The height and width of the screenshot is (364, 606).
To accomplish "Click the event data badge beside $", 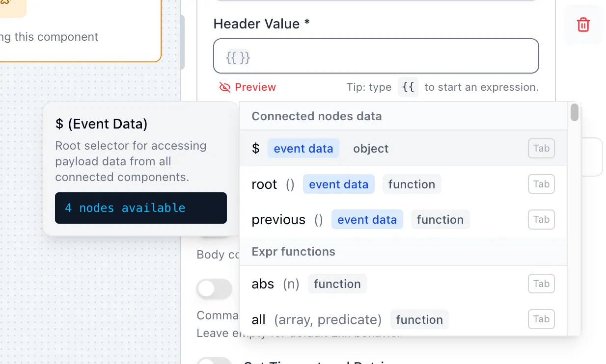I will click(x=303, y=148).
